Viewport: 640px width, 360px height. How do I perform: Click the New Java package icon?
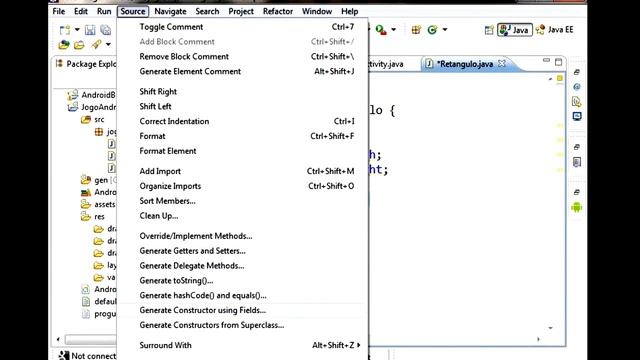pos(416,30)
